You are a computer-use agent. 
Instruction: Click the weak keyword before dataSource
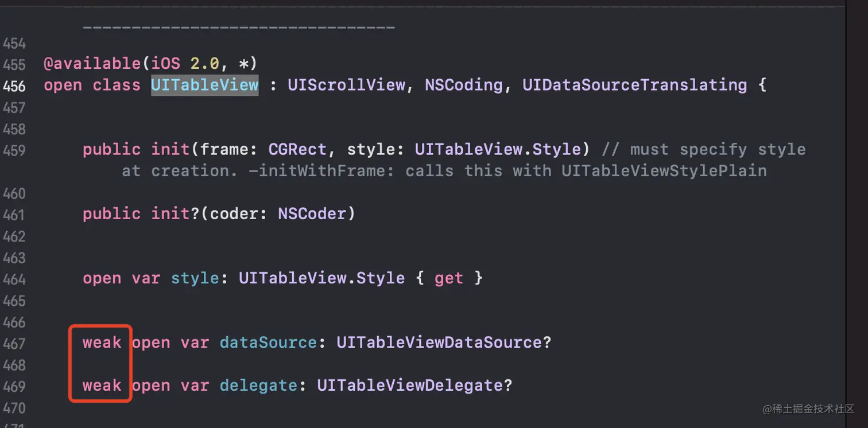click(x=102, y=343)
